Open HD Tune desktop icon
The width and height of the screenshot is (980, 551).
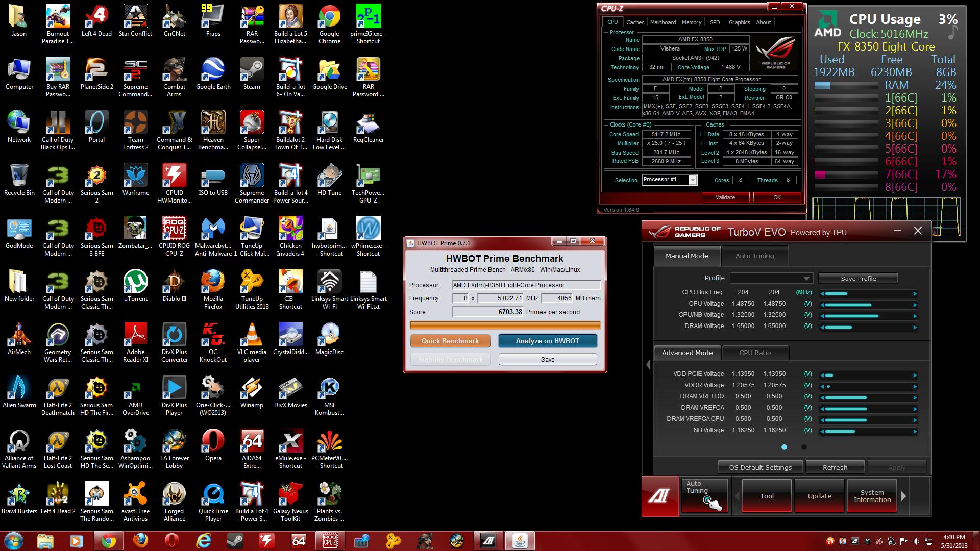(329, 179)
